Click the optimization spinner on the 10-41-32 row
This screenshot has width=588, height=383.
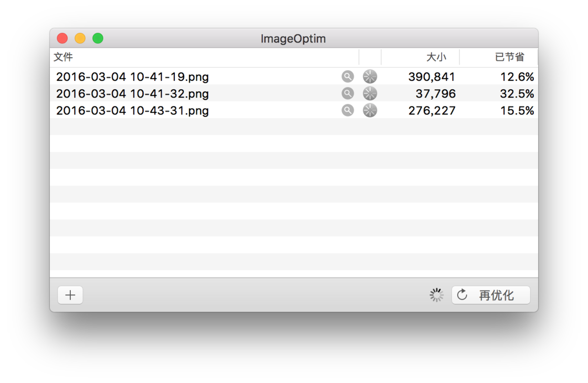370,93
